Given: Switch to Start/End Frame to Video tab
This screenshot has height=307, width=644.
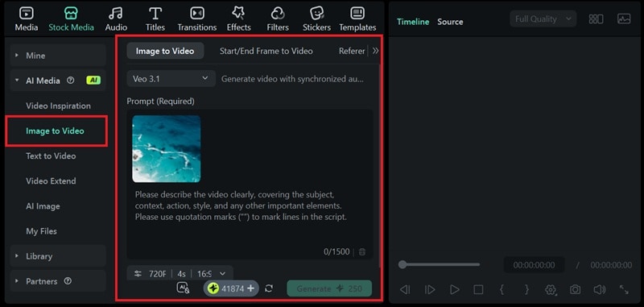Looking at the screenshot, I should (x=266, y=51).
